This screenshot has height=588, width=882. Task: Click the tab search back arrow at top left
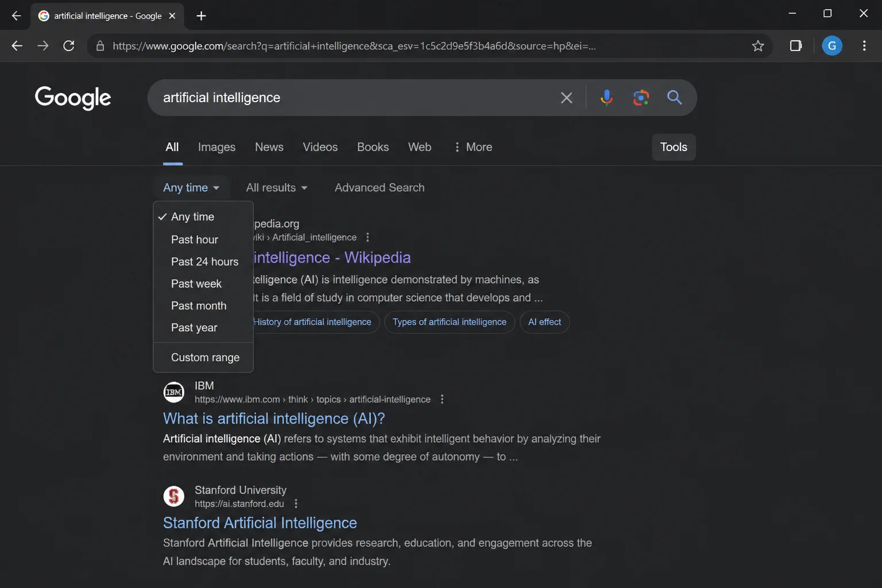(16, 16)
